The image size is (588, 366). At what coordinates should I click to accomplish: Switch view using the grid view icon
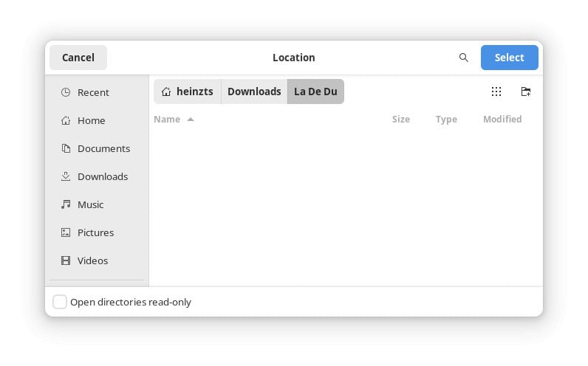click(496, 91)
